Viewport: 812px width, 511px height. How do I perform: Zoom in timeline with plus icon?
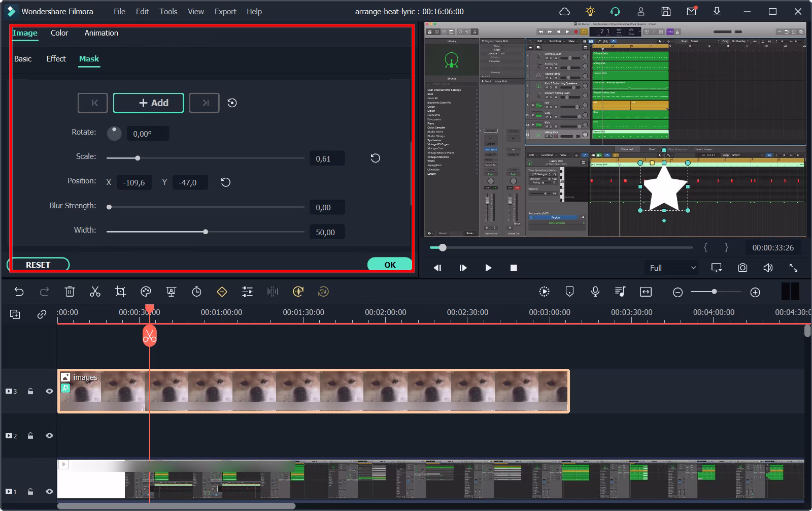point(755,292)
